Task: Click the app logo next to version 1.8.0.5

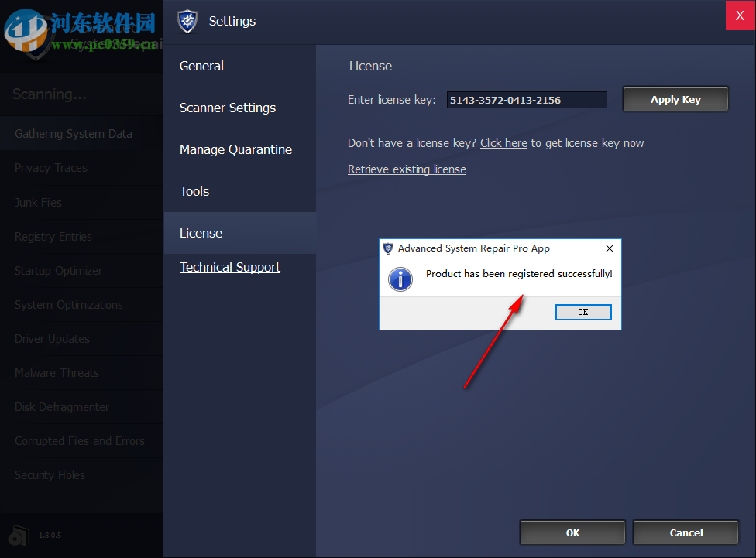Action: click(17, 535)
